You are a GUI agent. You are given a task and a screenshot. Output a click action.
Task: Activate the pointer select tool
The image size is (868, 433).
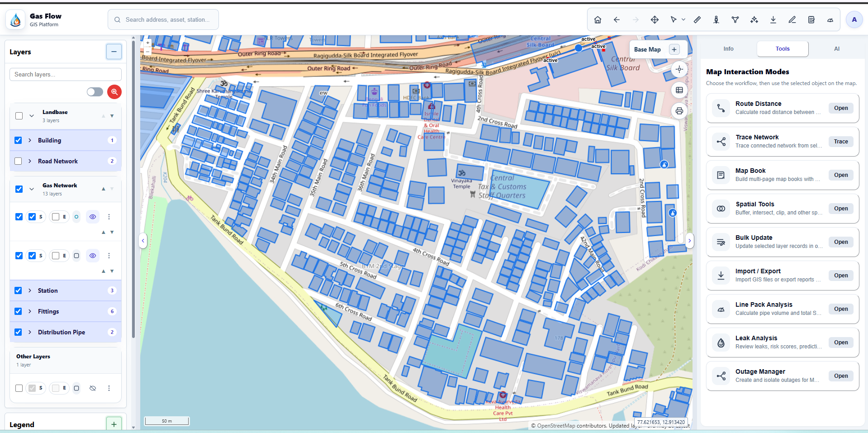(674, 20)
